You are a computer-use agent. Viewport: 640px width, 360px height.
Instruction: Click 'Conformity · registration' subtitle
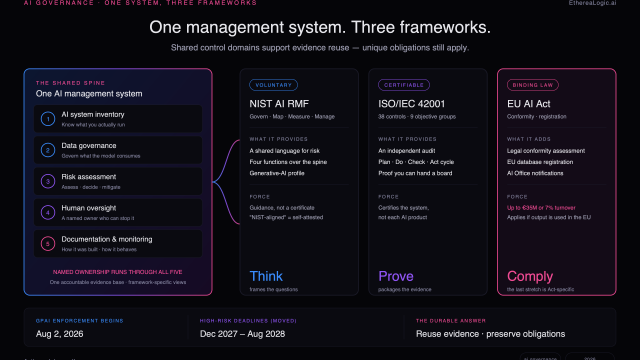pos(537,117)
